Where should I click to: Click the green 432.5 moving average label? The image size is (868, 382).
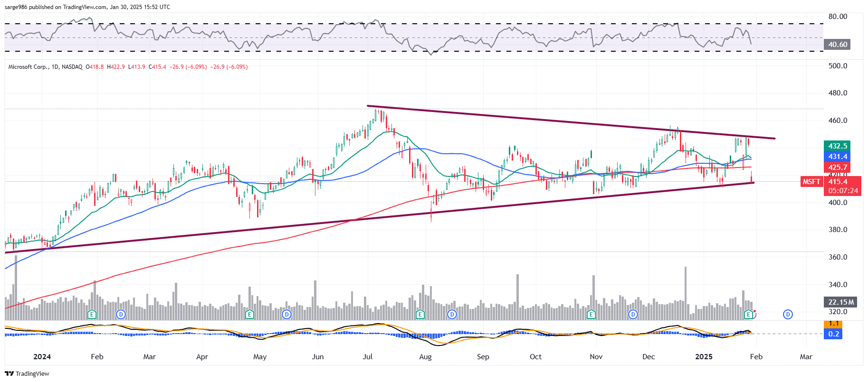[837, 146]
